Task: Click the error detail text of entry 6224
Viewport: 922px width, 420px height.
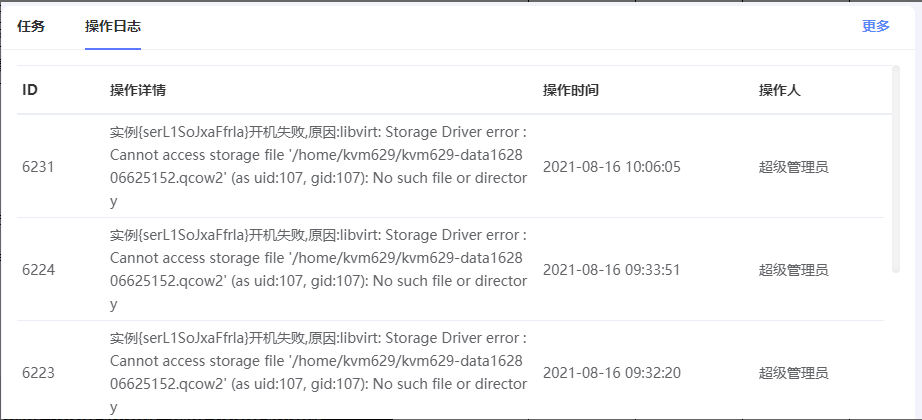Action: tap(318, 269)
